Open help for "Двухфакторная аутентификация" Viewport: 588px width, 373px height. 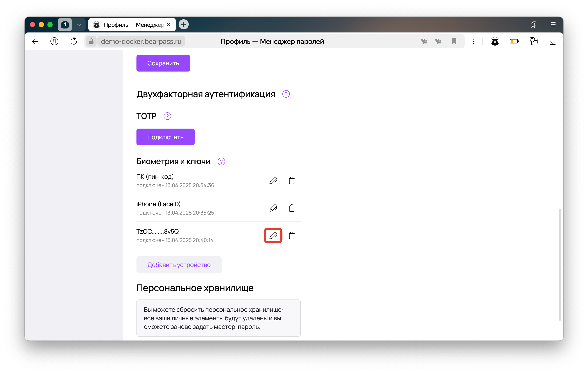tap(286, 94)
